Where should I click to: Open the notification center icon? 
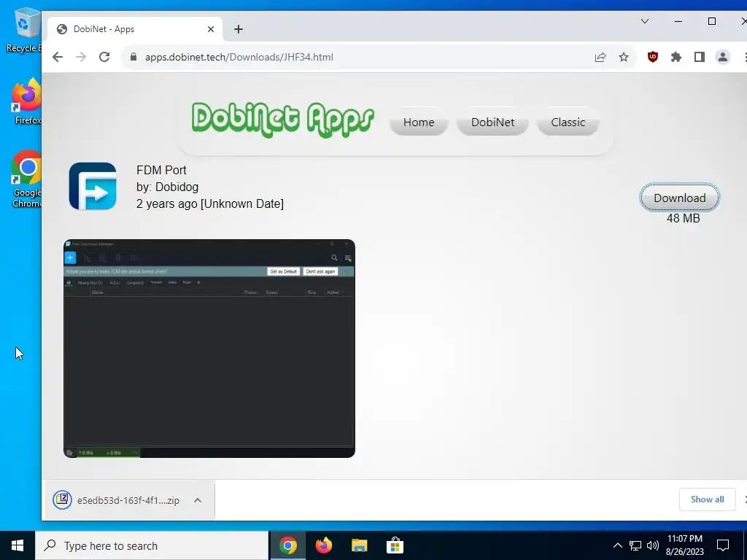(723, 545)
